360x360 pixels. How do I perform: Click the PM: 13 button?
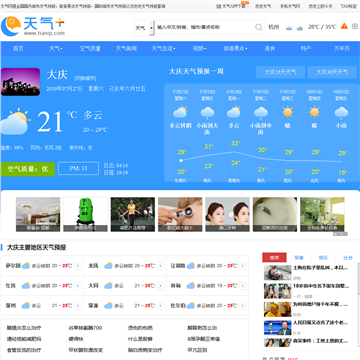tap(78, 168)
